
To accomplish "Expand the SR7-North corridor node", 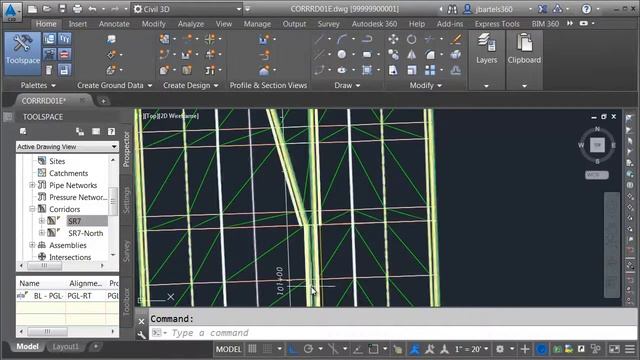I will coord(42,233).
